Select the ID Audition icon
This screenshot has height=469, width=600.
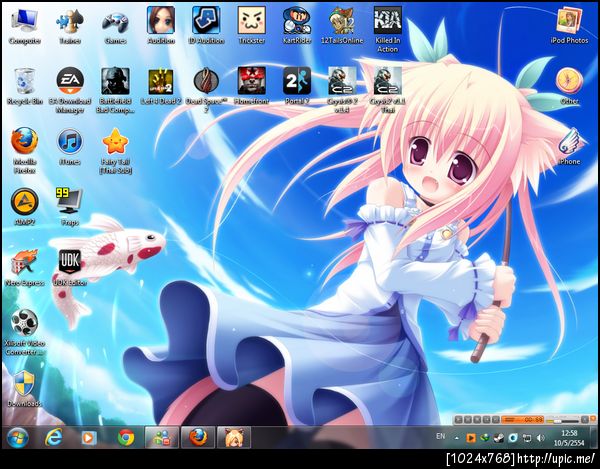coord(206,26)
